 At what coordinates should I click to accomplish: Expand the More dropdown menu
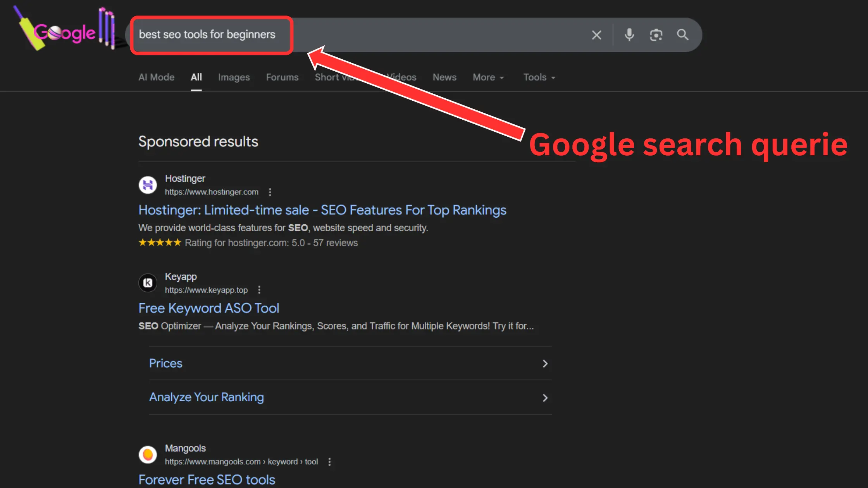coord(488,77)
